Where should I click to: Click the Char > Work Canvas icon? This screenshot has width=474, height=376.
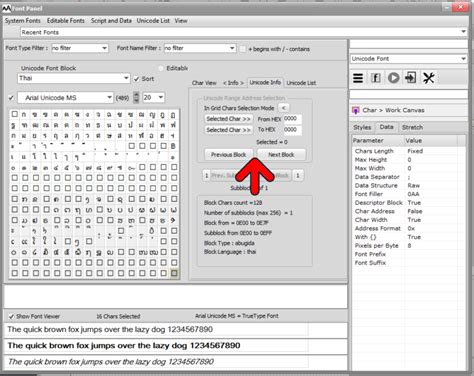point(356,110)
